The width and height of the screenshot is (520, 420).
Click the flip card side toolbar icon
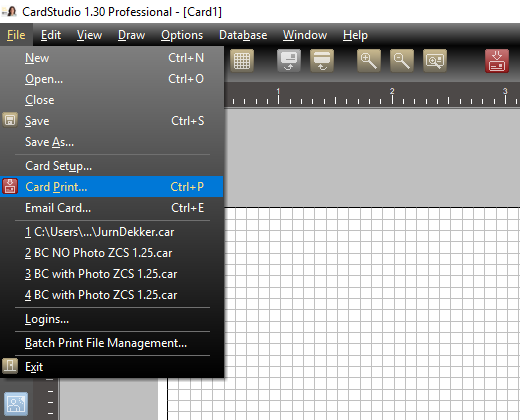pyautogui.click(x=322, y=61)
